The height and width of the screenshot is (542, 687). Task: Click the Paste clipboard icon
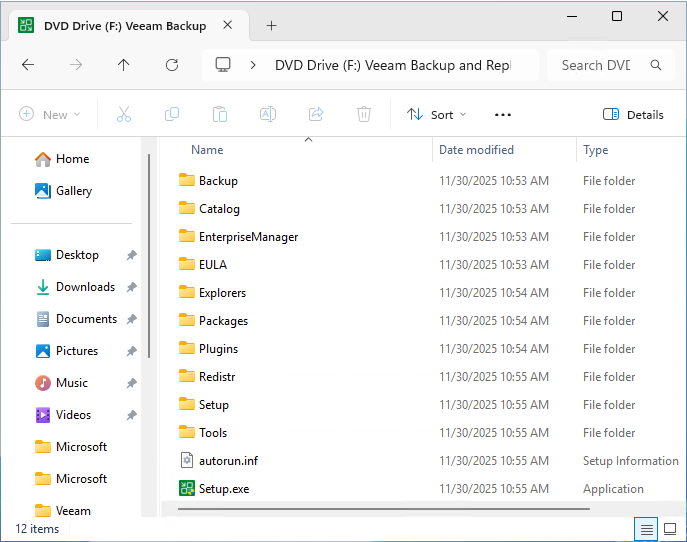220,115
